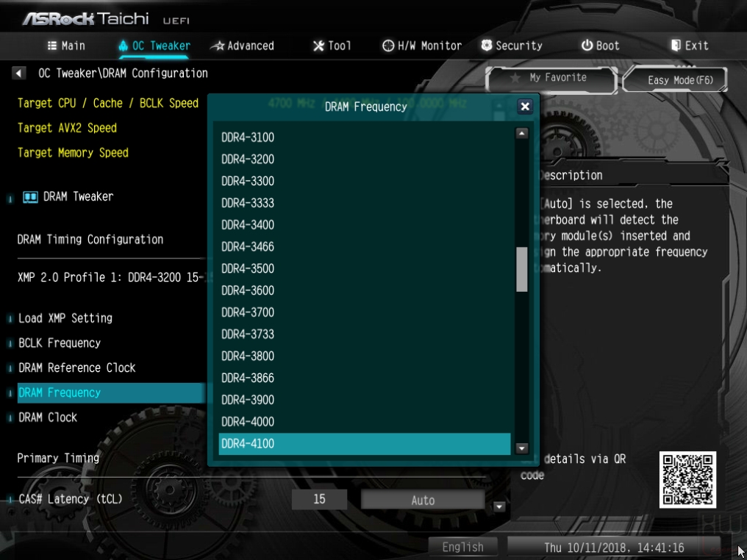Select DDR4-3200 frequency option
The height and width of the screenshot is (560, 747).
tap(365, 159)
